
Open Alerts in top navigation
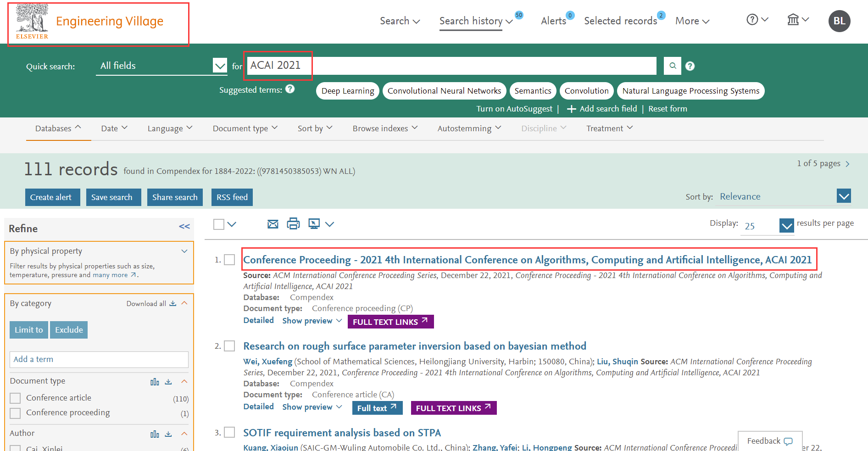[x=554, y=21]
